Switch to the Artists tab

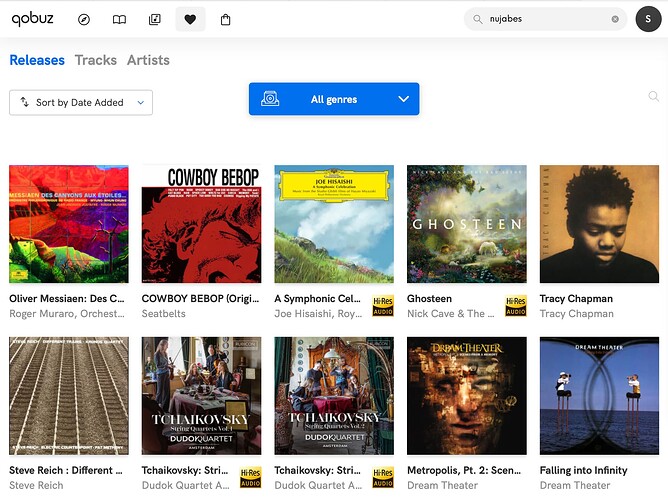tap(148, 60)
